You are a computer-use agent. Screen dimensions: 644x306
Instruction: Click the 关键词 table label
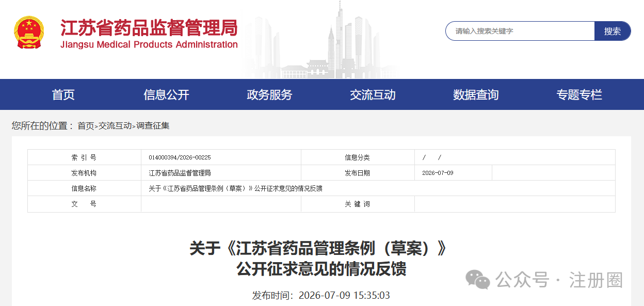(x=358, y=204)
